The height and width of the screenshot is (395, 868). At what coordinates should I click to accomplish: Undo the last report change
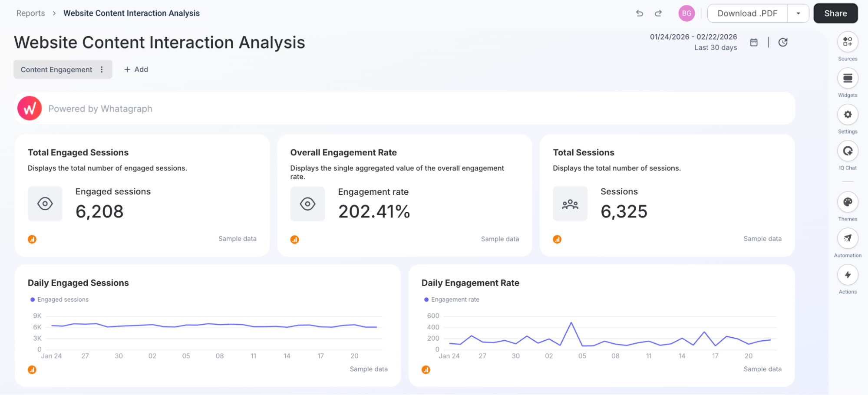coord(639,13)
